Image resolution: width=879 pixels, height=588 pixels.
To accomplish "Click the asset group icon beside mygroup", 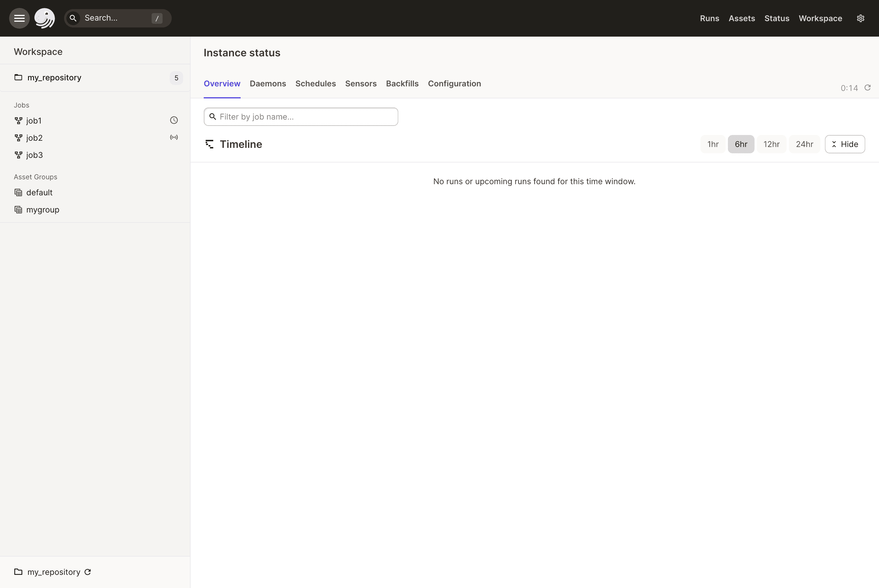I will 18,209.
